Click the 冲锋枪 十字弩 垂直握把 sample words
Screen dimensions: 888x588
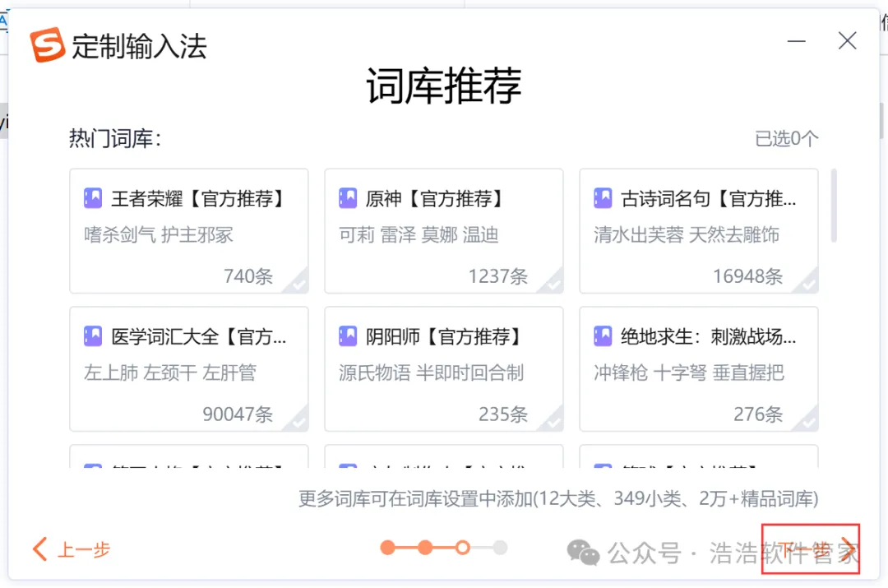pos(689,373)
